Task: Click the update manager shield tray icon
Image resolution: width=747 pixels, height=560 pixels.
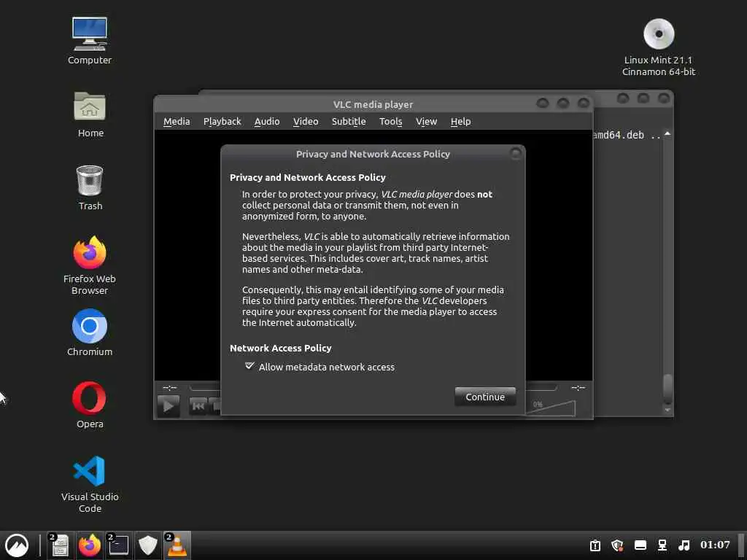Action: click(617, 545)
